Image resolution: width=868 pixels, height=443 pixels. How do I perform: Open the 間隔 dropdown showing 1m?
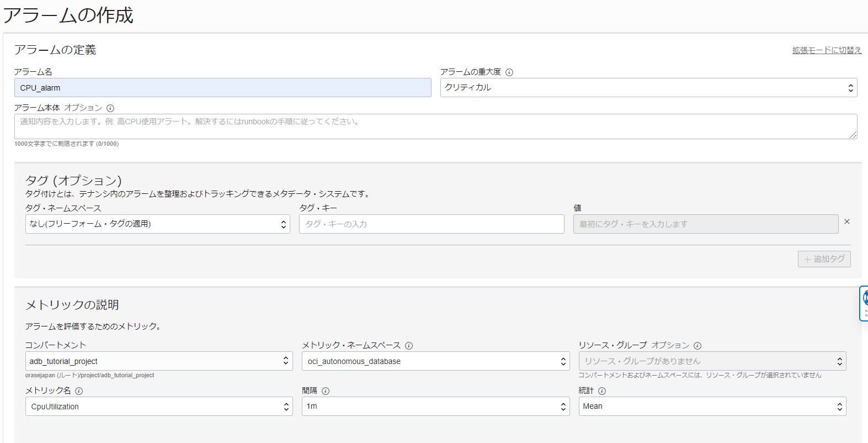click(x=435, y=407)
